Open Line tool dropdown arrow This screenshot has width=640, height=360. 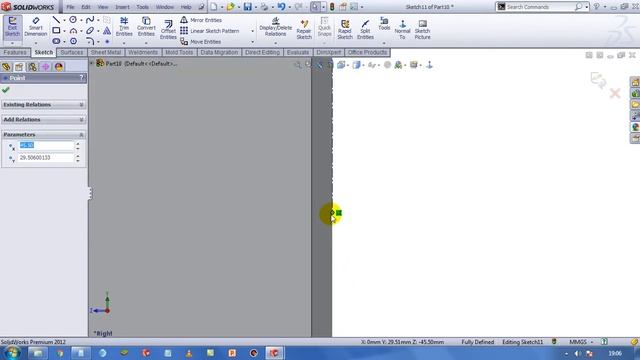tap(64, 20)
